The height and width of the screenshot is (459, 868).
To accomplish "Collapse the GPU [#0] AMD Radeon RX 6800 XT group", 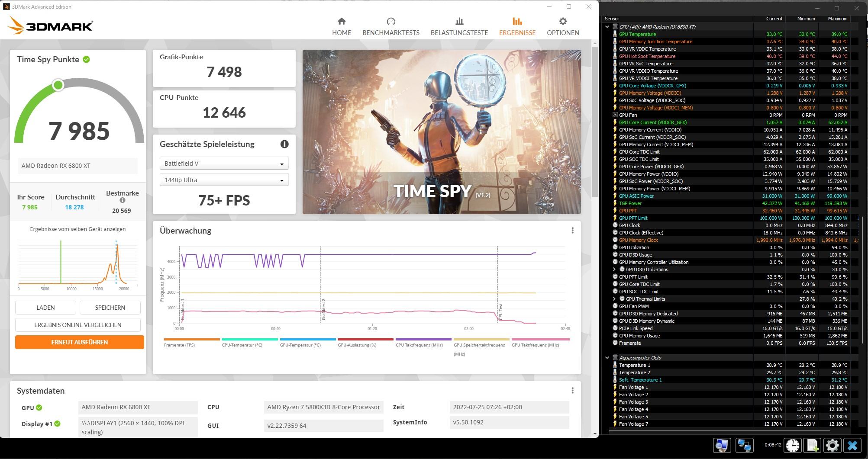I will coord(607,27).
